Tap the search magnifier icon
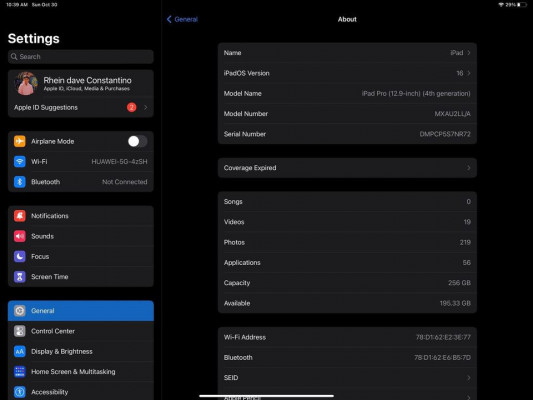This screenshot has height=400, width=533. pos(14,56)
